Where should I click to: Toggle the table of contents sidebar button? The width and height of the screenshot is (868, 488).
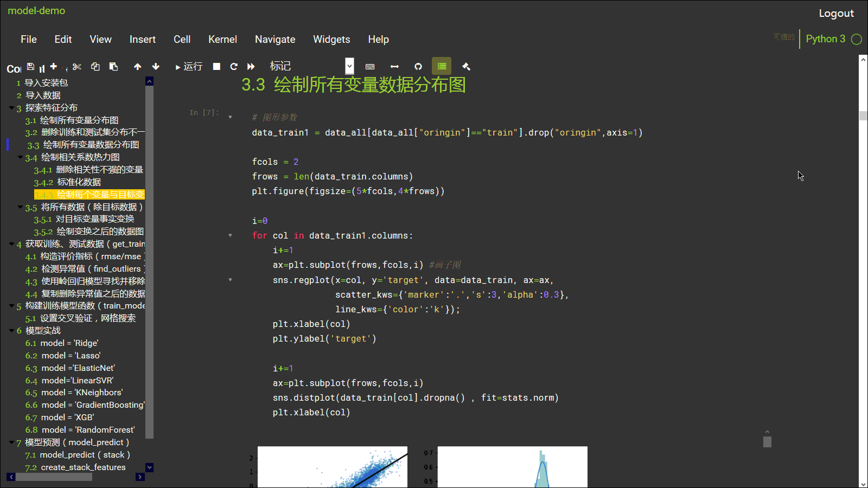point(442,66)
